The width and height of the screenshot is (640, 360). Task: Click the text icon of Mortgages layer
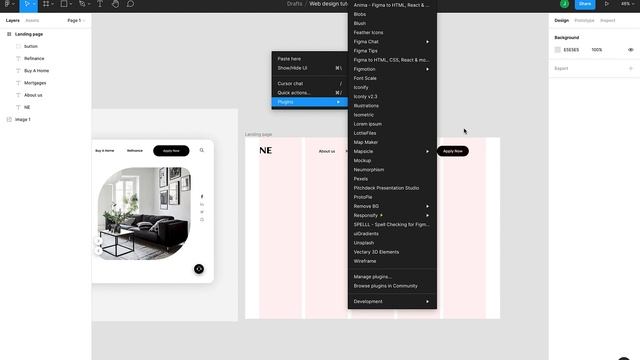[x=18, y=83]
